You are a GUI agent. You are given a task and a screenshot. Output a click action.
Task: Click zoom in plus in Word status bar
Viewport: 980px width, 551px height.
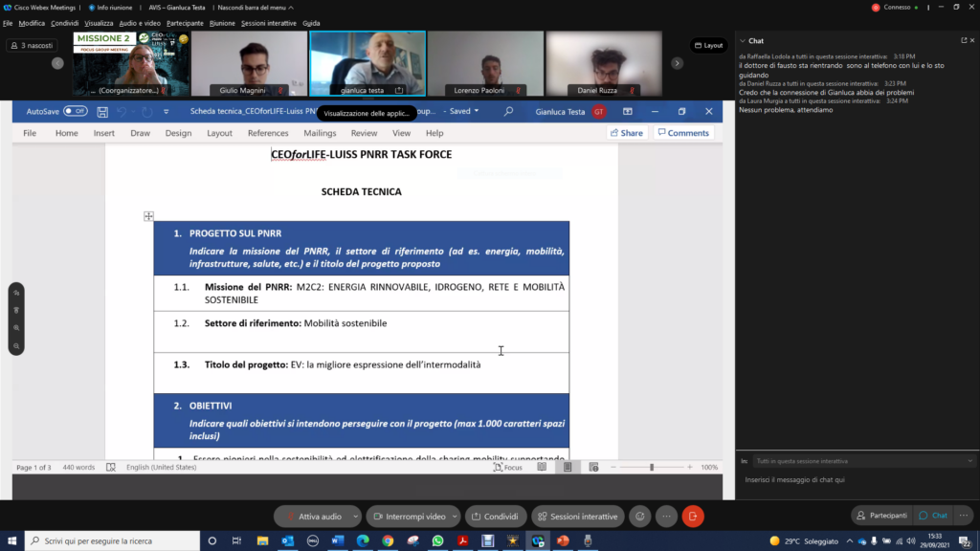690,467
